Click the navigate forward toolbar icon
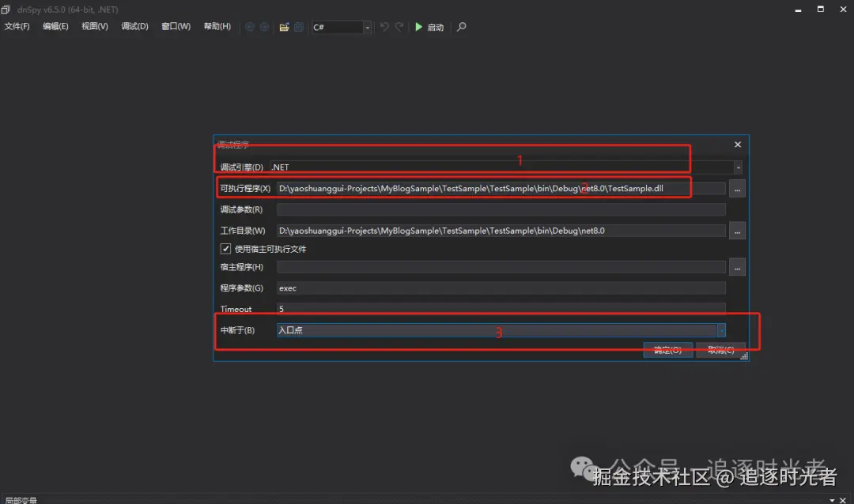Screen dimensions: 854x504 [x=264, y=27]
